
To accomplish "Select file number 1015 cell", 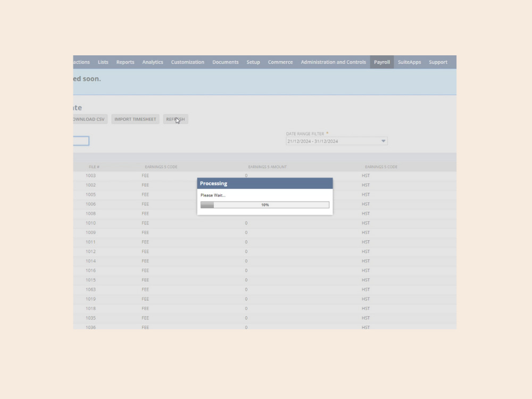I will point(90,280).
